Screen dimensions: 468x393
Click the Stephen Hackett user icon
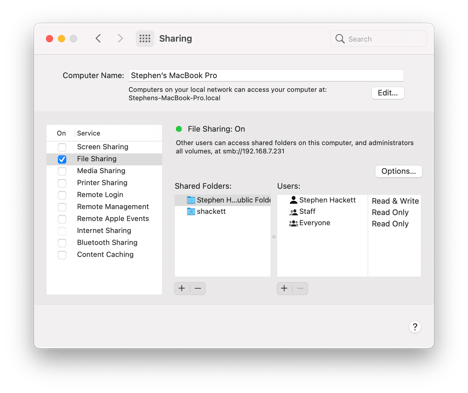(293, 200)
